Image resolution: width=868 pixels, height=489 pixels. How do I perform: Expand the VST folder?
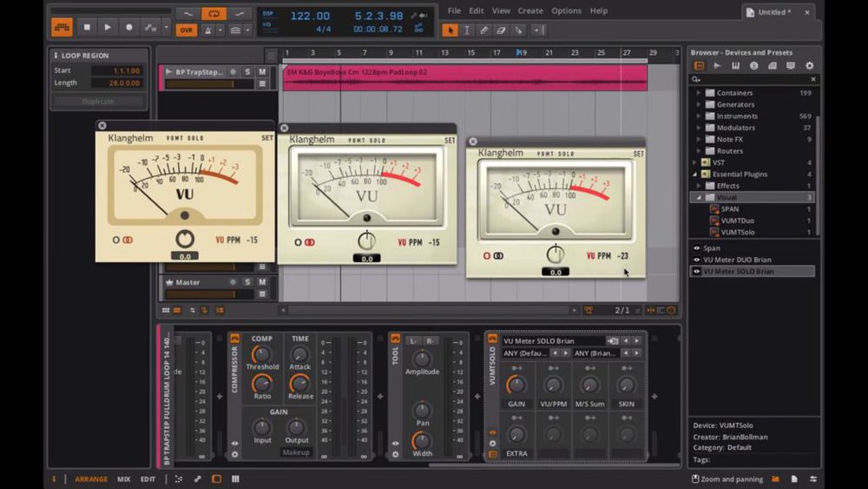(694, 162)
